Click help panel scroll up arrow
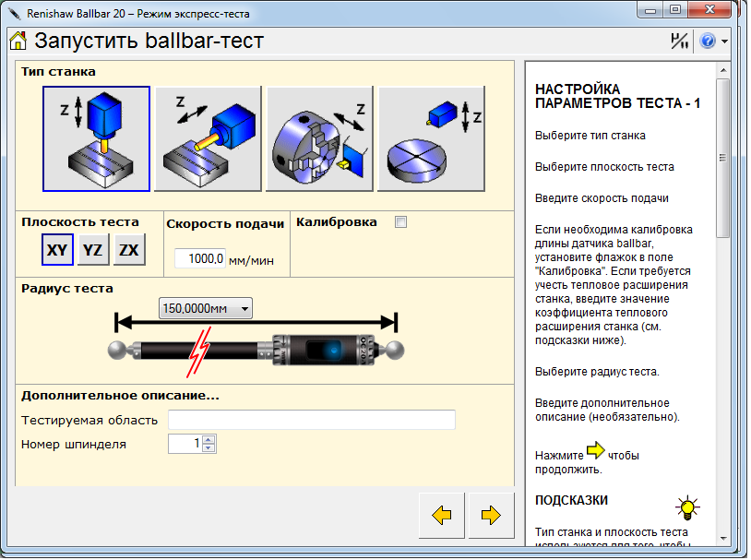The height and width of the screenshot is (560, 751). (722, 70)
